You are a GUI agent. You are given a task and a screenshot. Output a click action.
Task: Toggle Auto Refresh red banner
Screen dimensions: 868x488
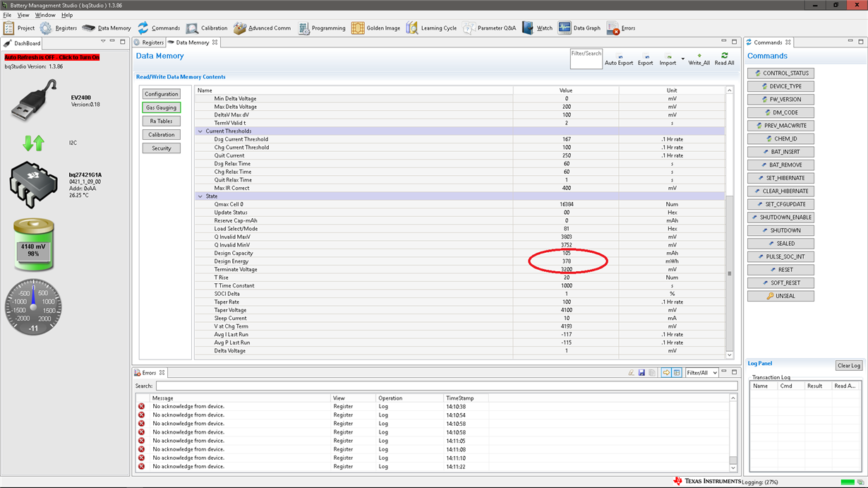pos(52,57)
